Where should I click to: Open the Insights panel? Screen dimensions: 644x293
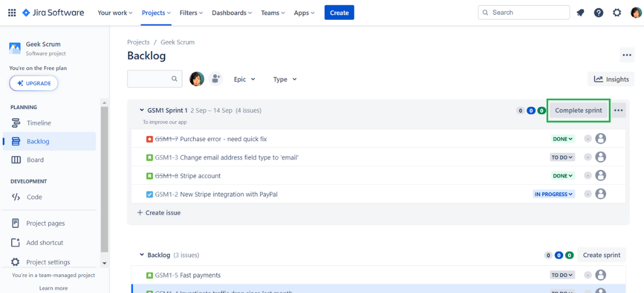(611, 79)
